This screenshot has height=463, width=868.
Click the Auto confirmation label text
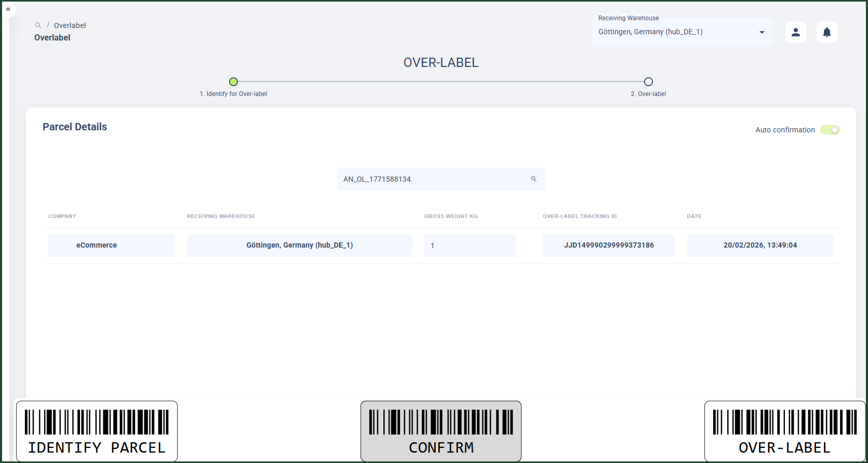click(x=785, y=130)
